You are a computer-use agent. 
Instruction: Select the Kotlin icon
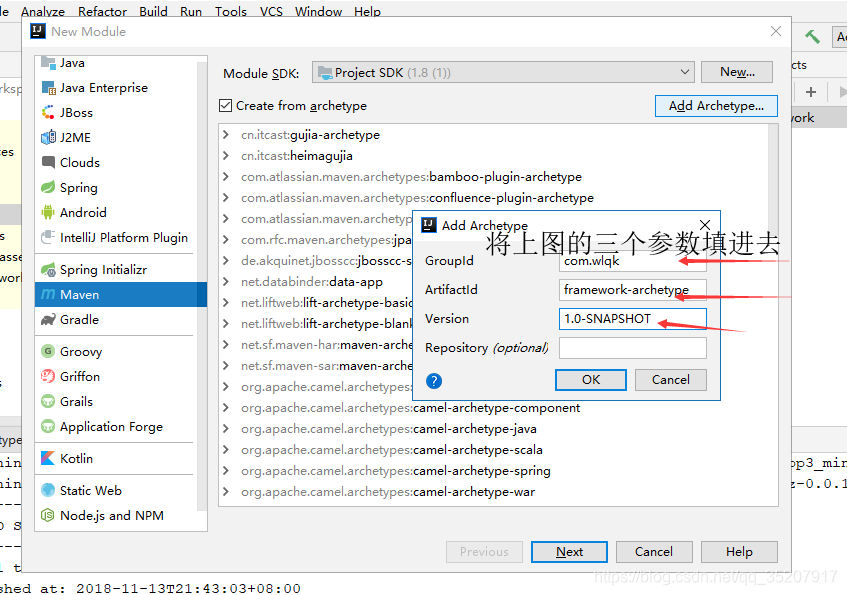coord(48,458)
